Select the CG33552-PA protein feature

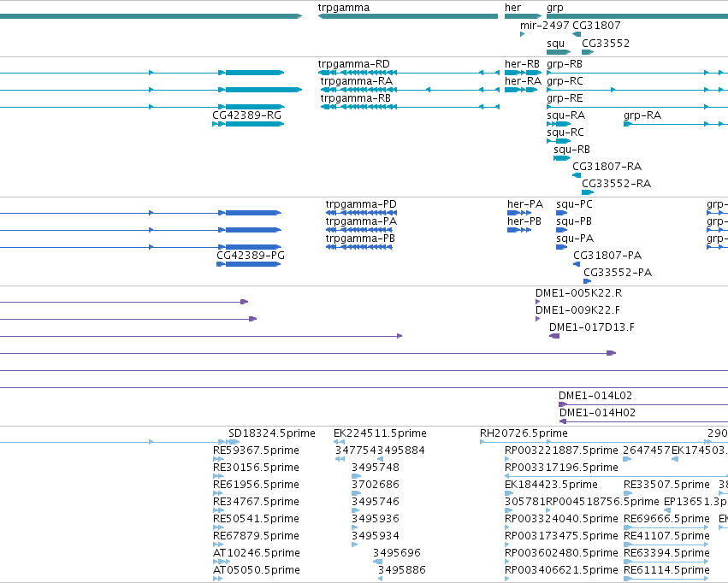tap(588, 281)
